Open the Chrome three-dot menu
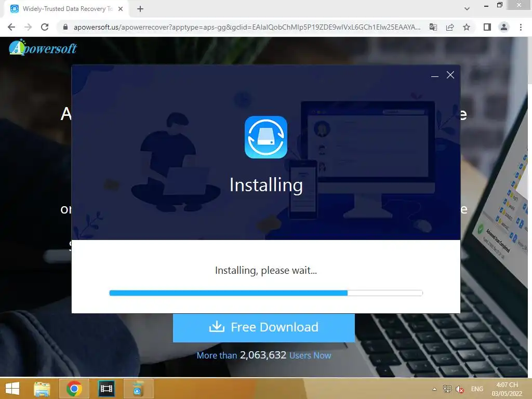This screenshot has height=399, width=532. tap(521, 27)
